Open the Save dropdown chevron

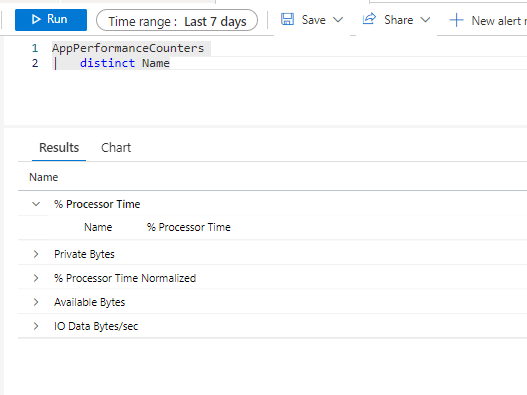click(338, 20)
